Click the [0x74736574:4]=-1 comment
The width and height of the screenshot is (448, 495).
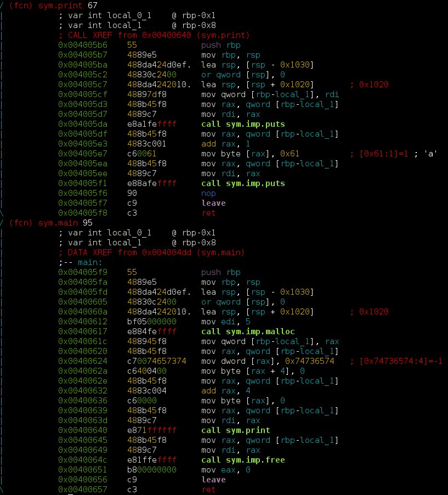pyautogui.click(x=396, y=361)
